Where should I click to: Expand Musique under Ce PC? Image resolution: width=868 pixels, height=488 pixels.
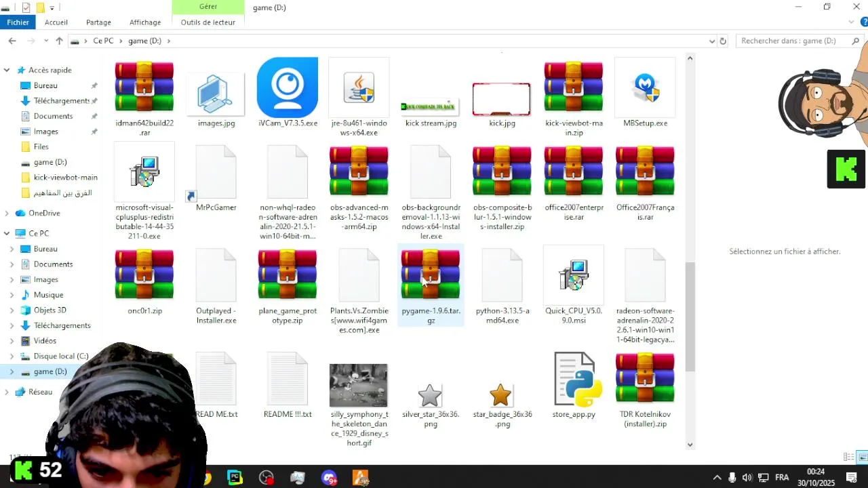[x=12, y=295]
